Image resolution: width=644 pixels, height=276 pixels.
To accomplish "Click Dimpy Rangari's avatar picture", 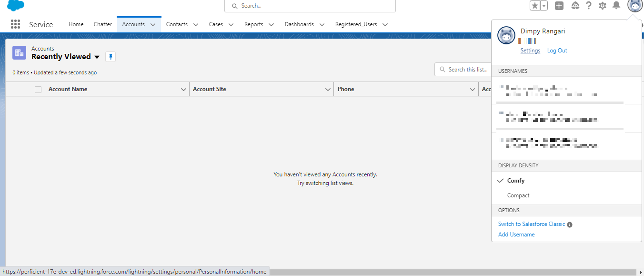I will (x=506, y=35).
